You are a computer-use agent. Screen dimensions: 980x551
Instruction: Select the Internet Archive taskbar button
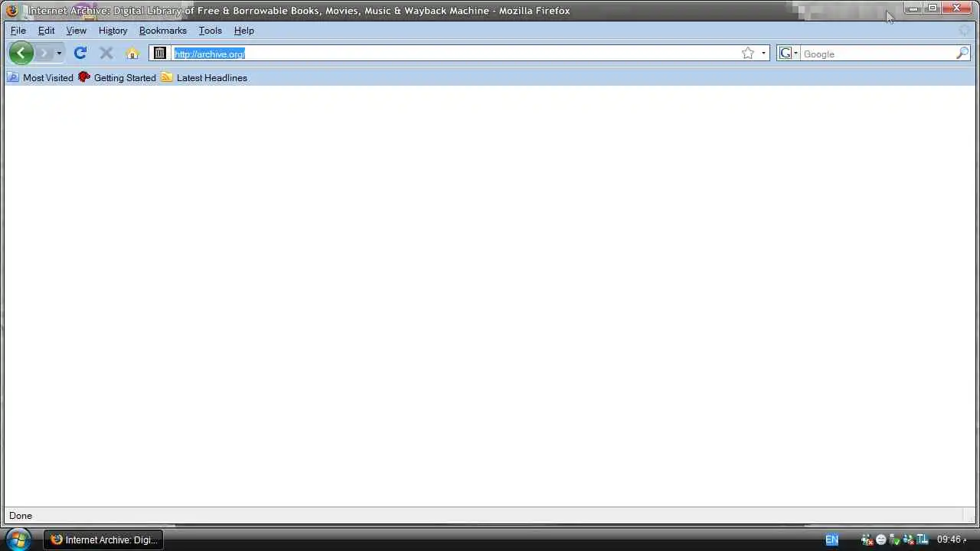pos(103,540)
